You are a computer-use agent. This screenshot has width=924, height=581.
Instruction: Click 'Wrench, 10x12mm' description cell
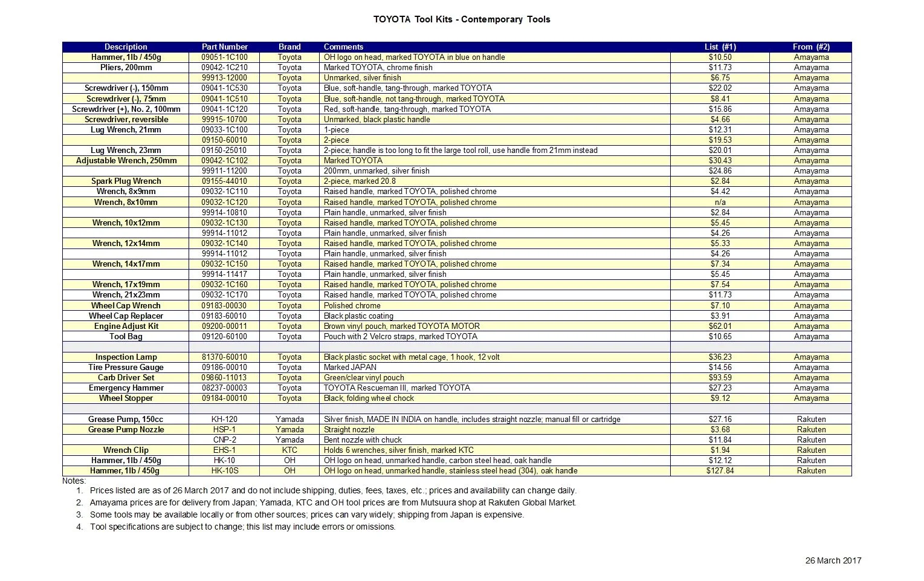[126, 222]
